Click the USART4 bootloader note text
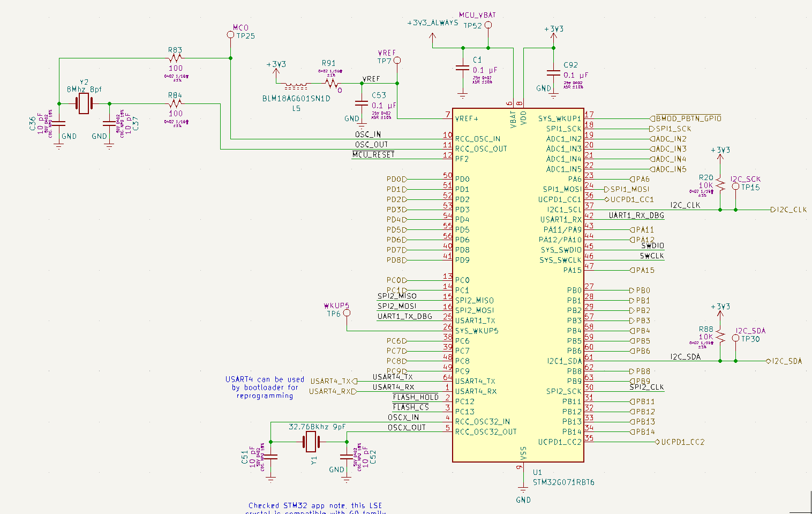Viewport: 812px width, 514px height. click(264, 388)
